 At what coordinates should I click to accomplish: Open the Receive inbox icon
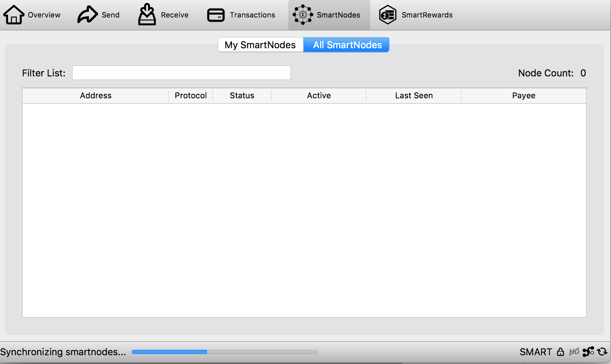click(147, 14)
